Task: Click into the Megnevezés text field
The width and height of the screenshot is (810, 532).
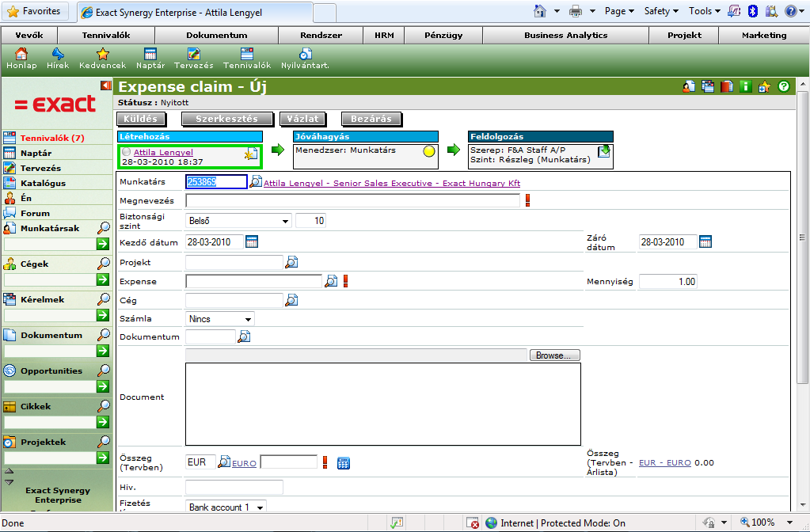Action: 352,200
